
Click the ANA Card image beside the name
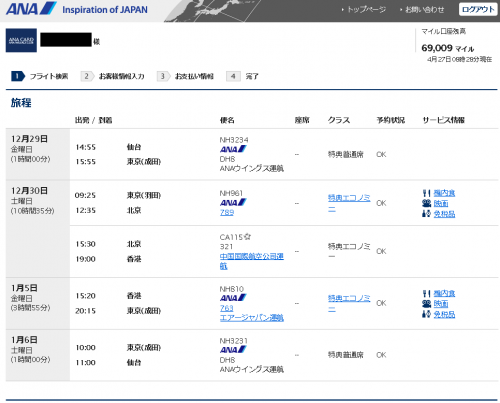pyautogui.click(x=21, y=40)
